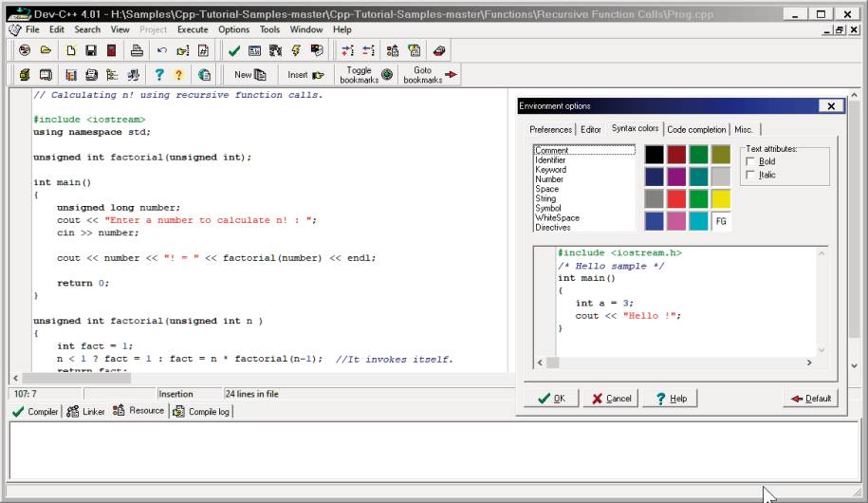The height and width of the screenshot is (503, 868).
Task: Click the New toolbar button
Action: tap(249, 75)
